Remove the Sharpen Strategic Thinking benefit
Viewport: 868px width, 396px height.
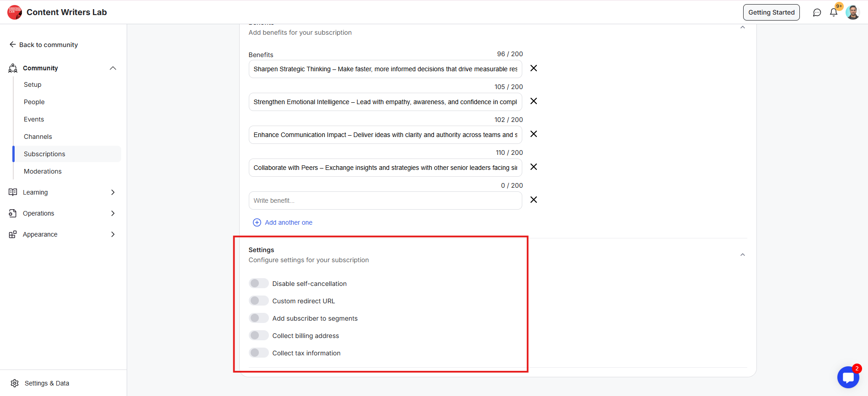533,69
